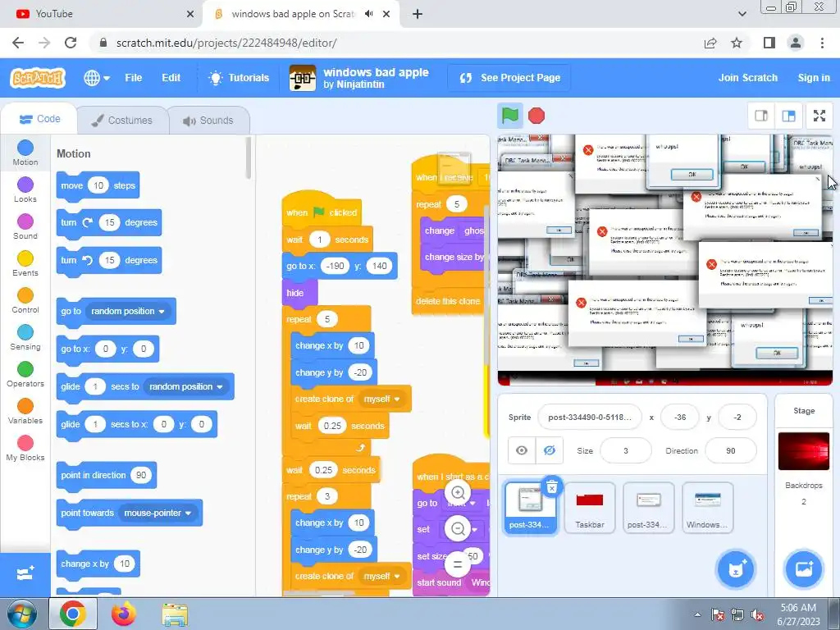Image resolution: width=840 pixels, height=630 pixels.
Task: Select the Control block category
Action: pos(25,301)
